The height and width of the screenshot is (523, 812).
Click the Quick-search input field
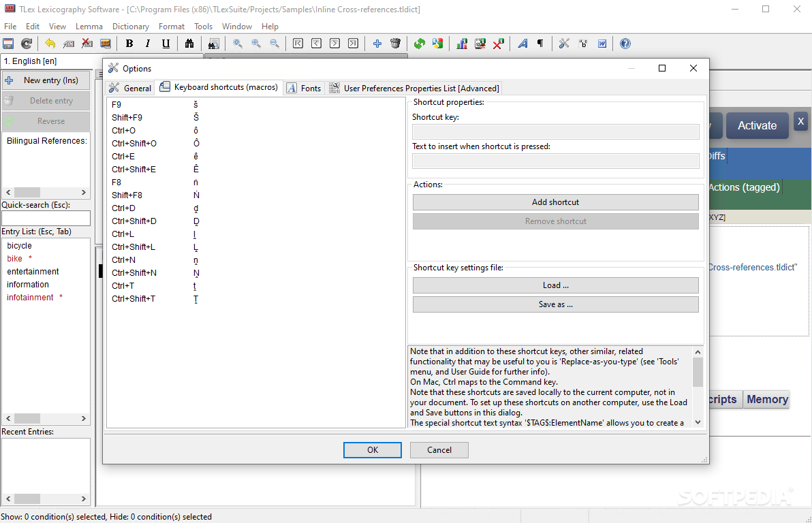(x=46, y=218)
